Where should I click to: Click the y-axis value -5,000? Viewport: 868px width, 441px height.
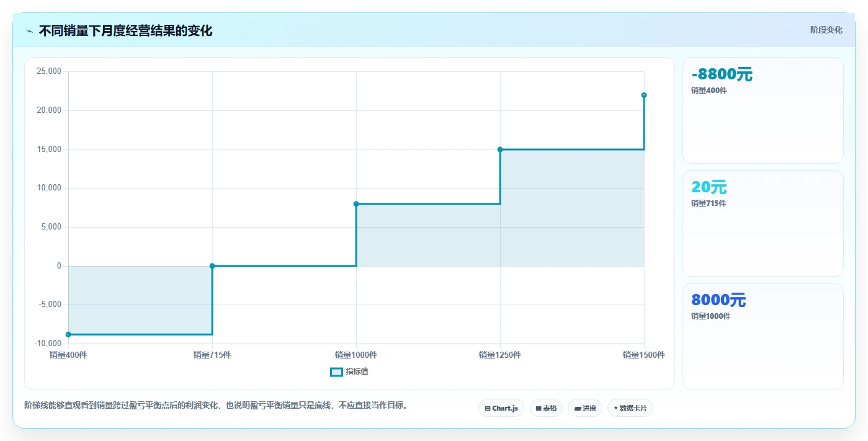pos(50,305)
